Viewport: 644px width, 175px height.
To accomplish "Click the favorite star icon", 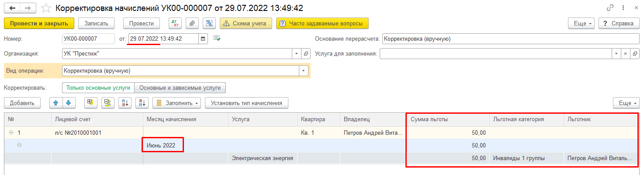I will 45,8.
